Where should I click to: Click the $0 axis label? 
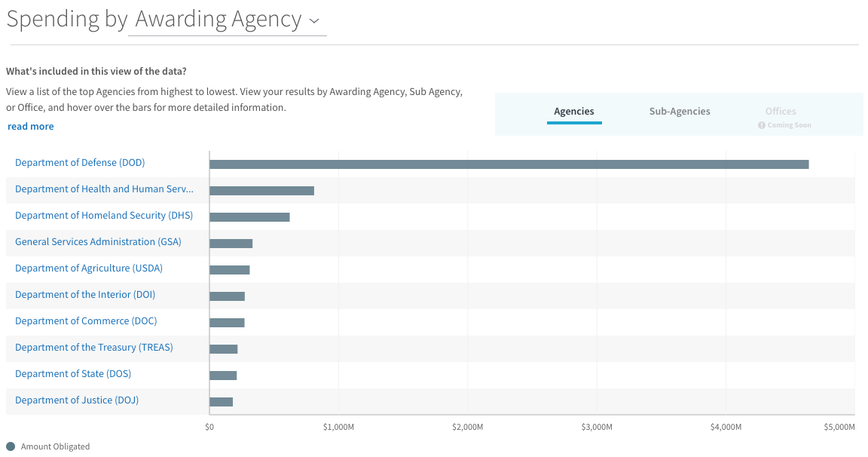click(x=209, y=427)
